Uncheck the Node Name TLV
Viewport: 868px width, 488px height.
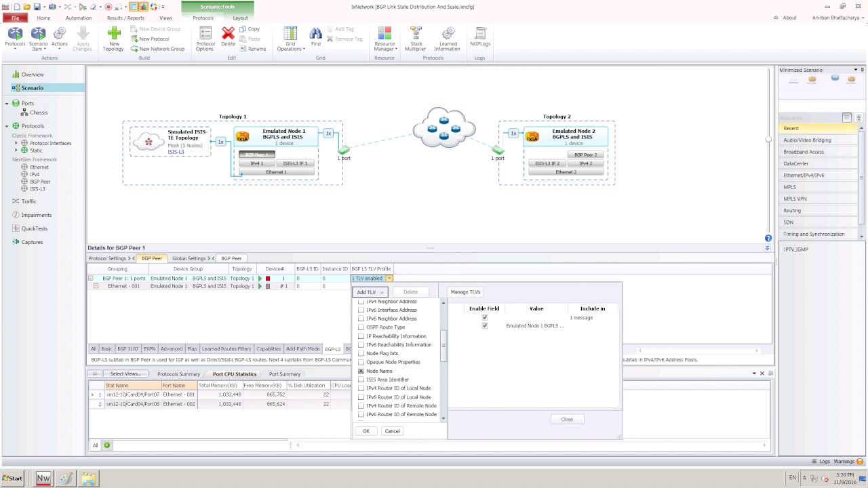coord(361,371)
